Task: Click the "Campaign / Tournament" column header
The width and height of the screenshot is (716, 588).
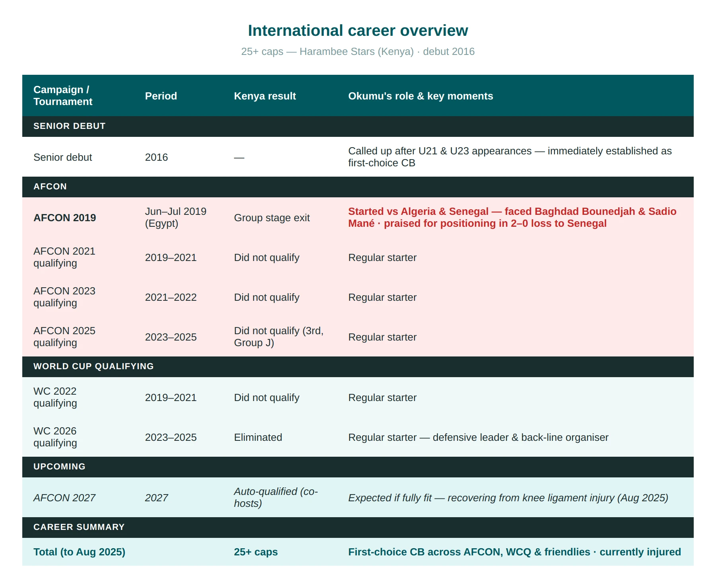Action: pyautogui.click(x=63, y=95)
